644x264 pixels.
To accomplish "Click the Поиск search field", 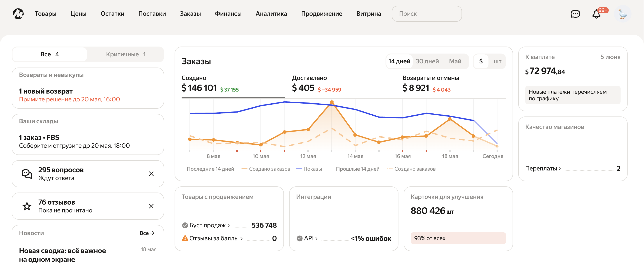I will (426, 14).
